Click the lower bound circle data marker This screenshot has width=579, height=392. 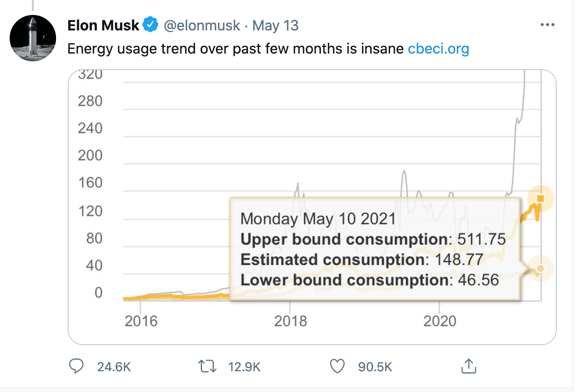[540, 268]
